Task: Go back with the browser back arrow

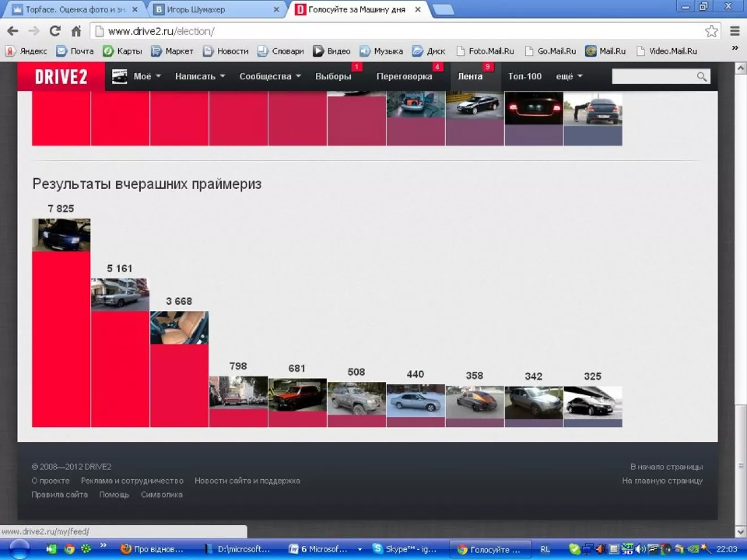Action: [12, 31]
